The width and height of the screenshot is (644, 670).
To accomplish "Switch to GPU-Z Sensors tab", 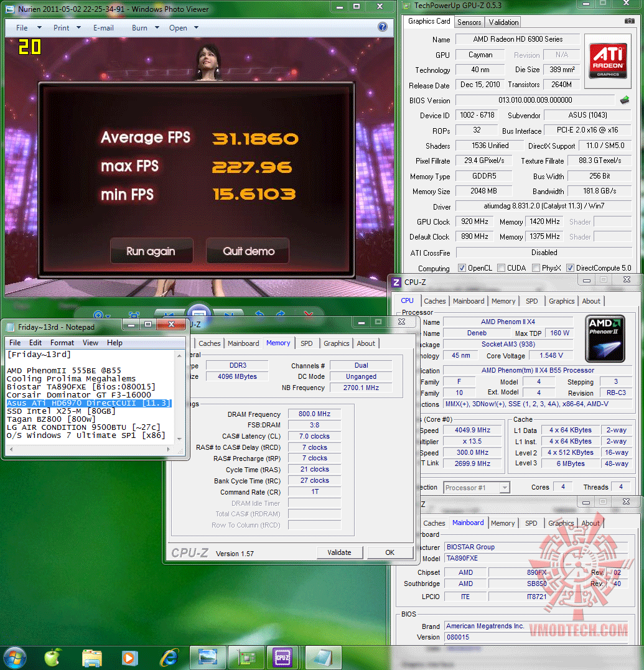I will [x=469, y=22].
